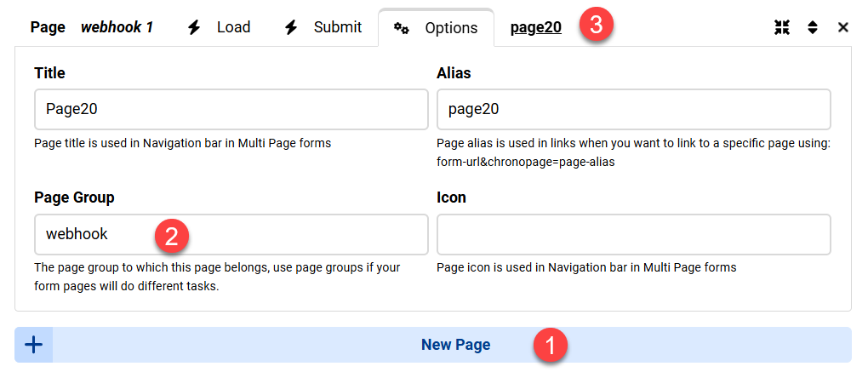868x372 pixels.
Task: Click the gears icon beside Options
Action: click(402, 28)
